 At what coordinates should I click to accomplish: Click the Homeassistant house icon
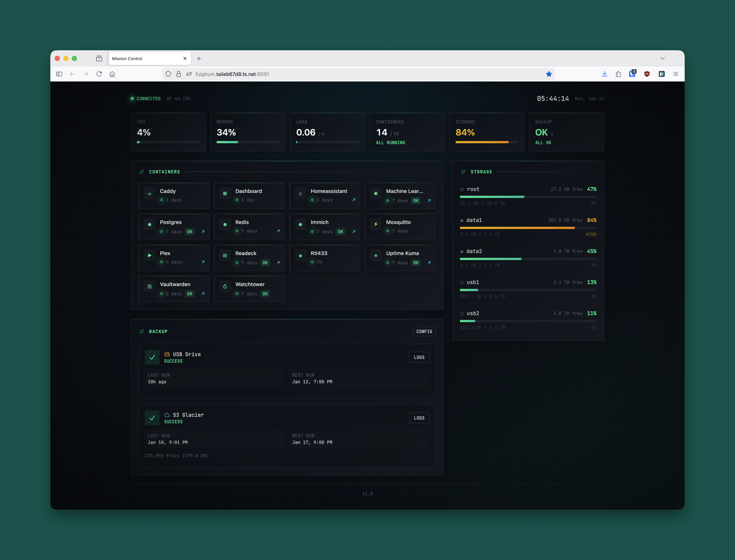click(301, 193)
